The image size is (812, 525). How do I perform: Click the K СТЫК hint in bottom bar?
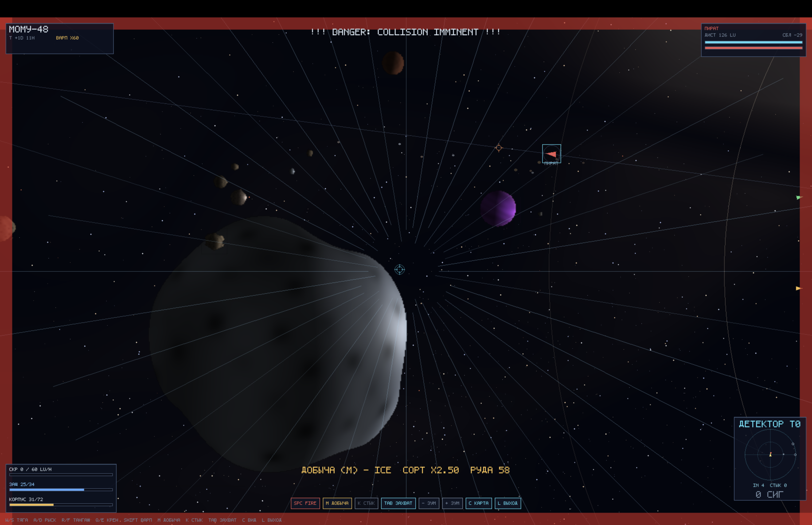pos(194,520)
